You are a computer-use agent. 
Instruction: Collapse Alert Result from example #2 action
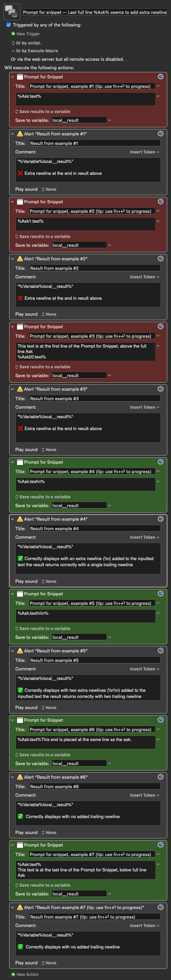pyautogui.click(x=13, y=259)
